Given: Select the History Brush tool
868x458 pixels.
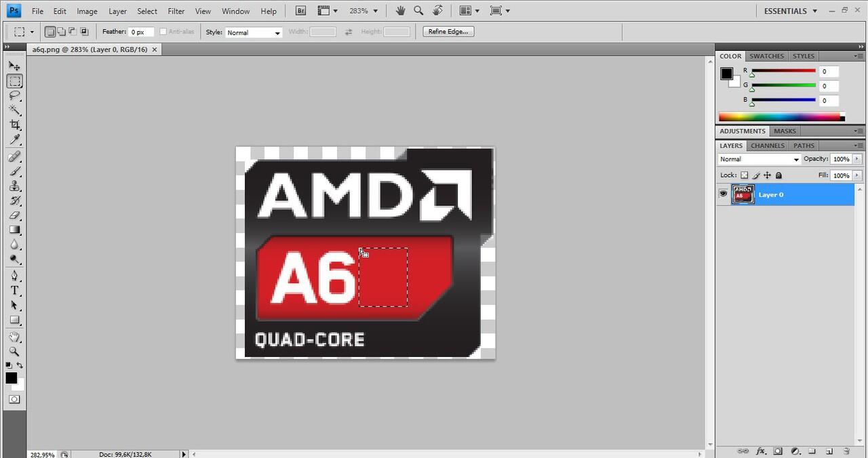Looking at the screenshot, I should (14, 201).
